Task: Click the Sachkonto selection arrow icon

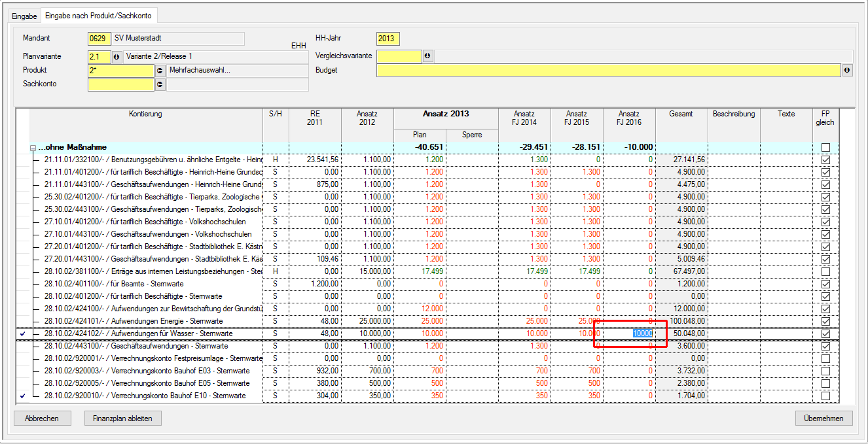Action: (x=160, y=84)
